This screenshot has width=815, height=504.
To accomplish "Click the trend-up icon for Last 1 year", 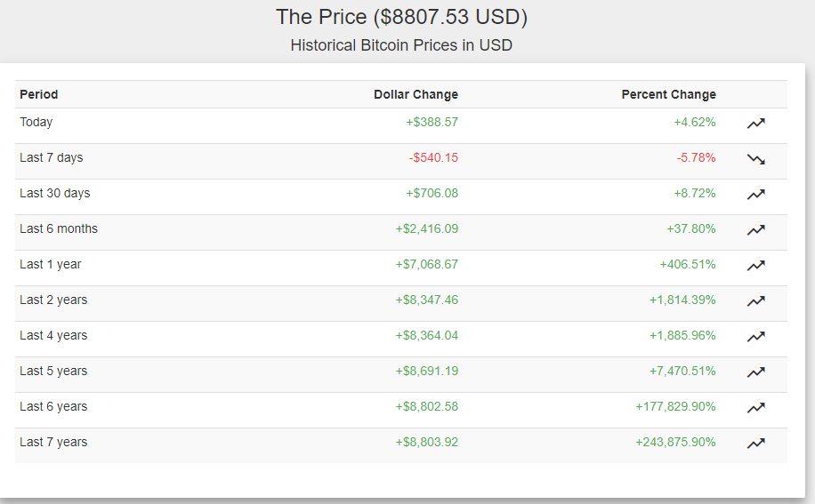I will [755, 266].
